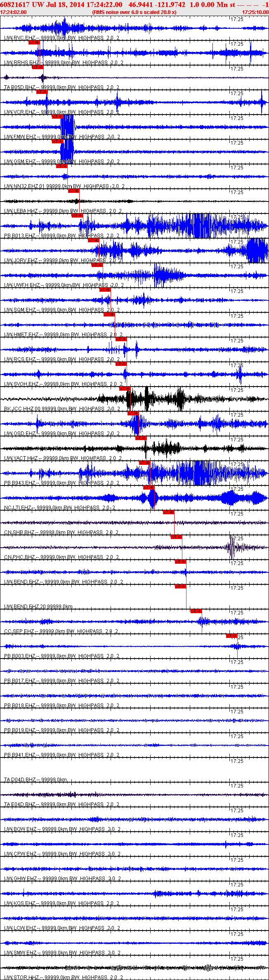269x980 pixels.
Task: Select the red pick marker on UW.LEBA trace
Action: click(x=73, y=190)
